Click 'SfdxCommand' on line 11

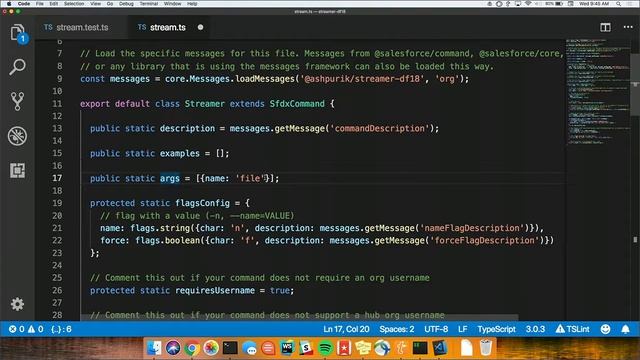tap(297, 104)
